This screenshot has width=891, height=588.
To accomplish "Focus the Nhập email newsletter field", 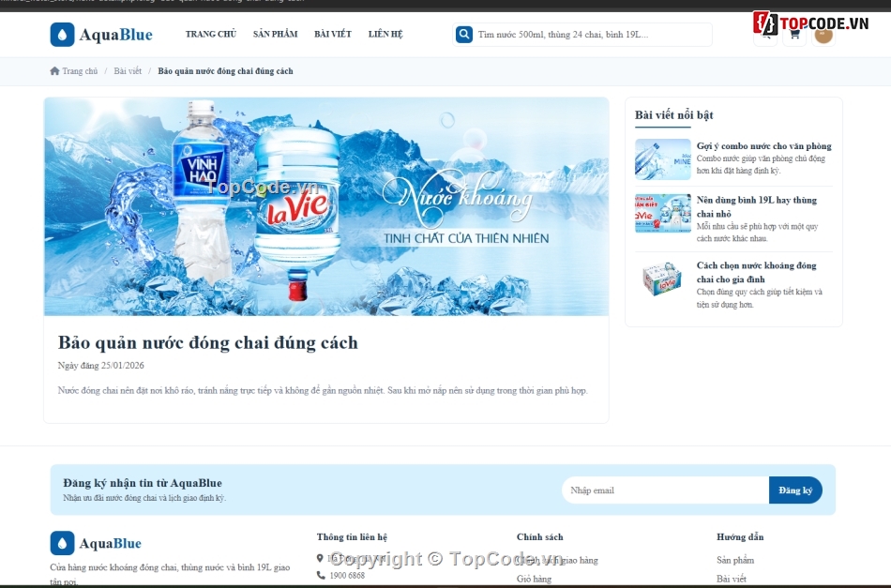I will pos(665,490).
